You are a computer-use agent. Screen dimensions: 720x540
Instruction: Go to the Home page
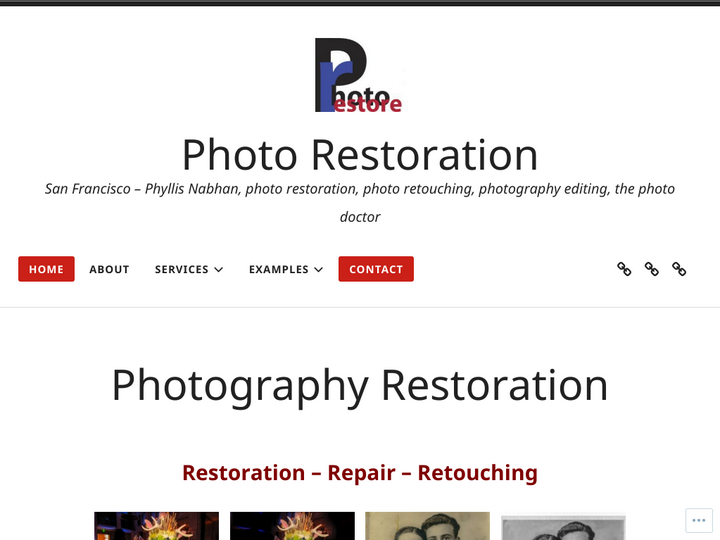coord(46,269)
